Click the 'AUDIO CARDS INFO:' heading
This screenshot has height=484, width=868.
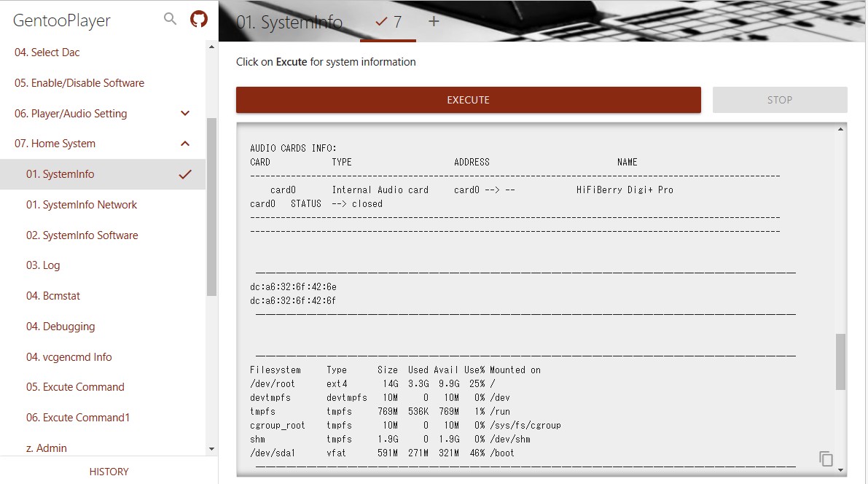[294, 149]
